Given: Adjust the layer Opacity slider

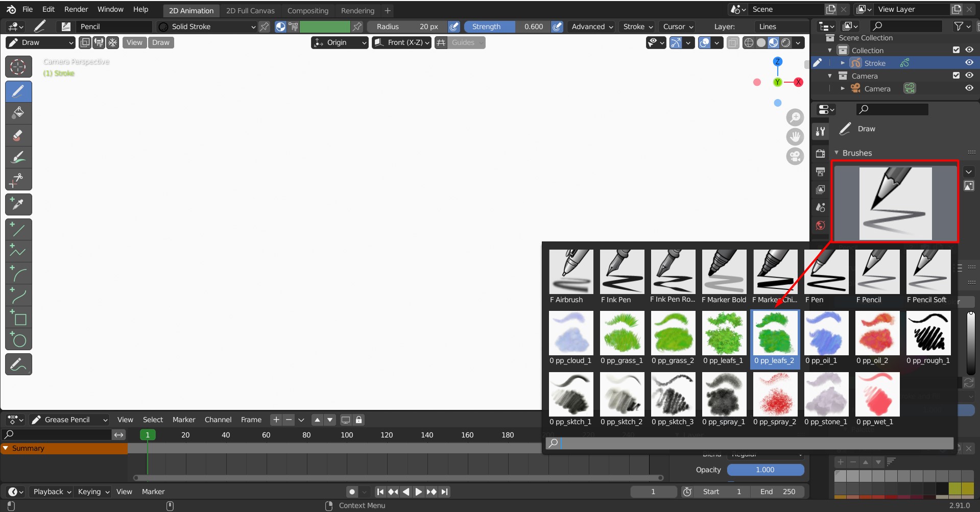Looking at the screenshot, I should pos(766,470).
